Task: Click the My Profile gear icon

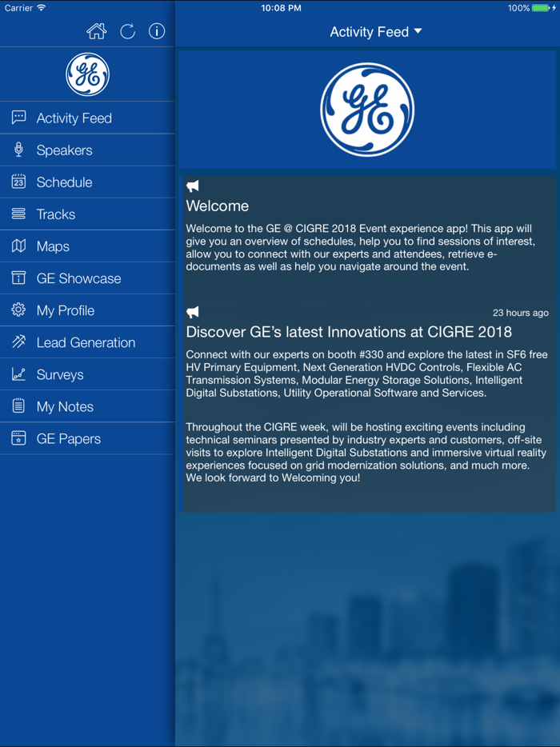Action: pyautogui.click(x=18, y=310)
